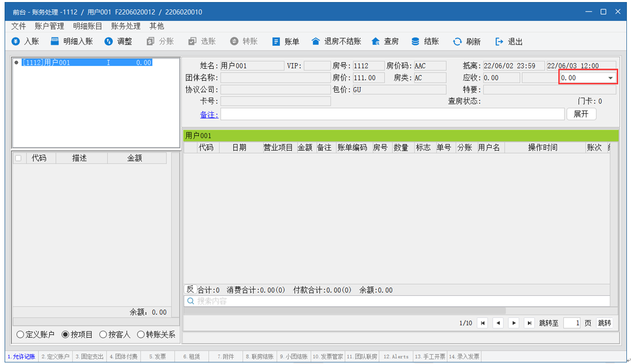Click the 姓名 field showing 用户001
The width and height of the screenshot is (631, 364).
(252, 66)
